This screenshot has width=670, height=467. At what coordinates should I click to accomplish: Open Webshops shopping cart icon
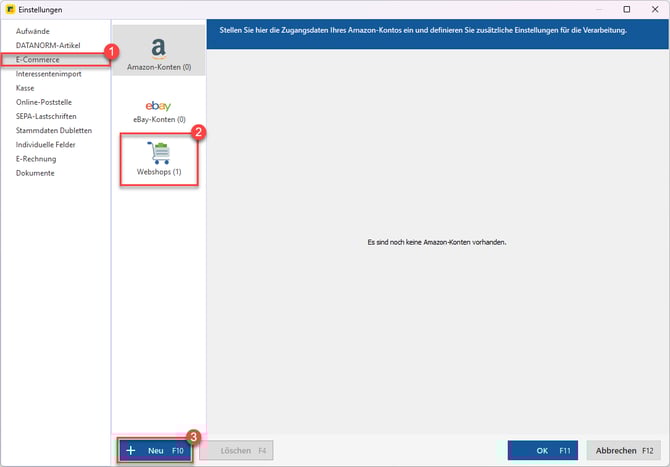pos(158,153)
